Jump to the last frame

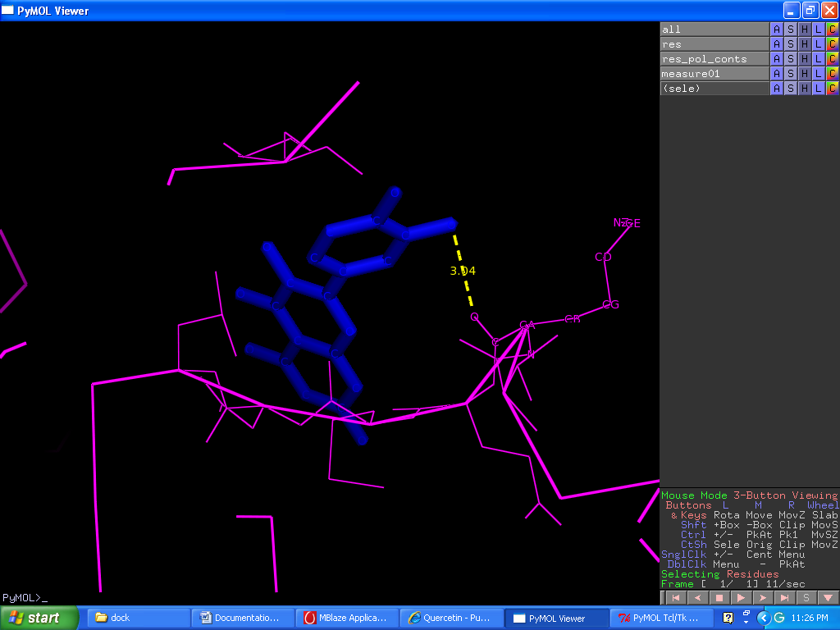coord(785,598)
